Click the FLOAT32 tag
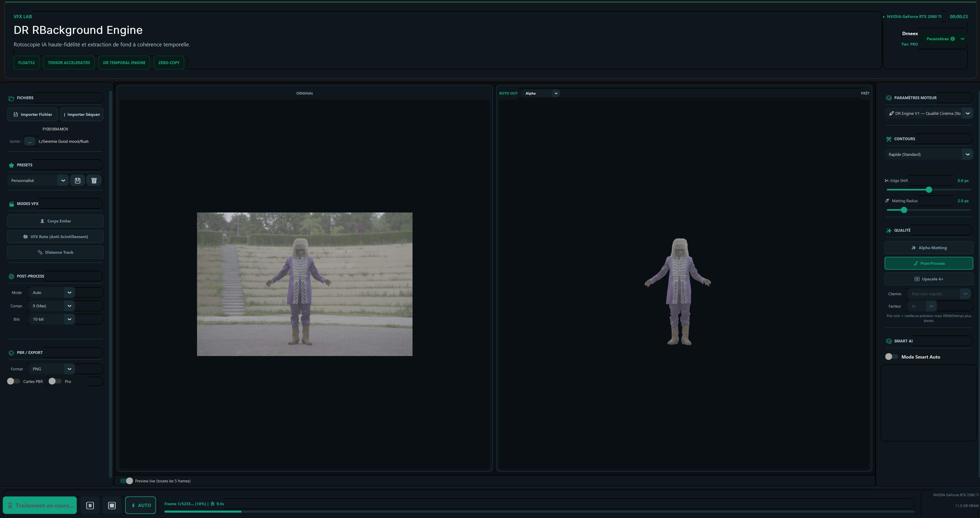980x518 pixels. click(26, 63)
